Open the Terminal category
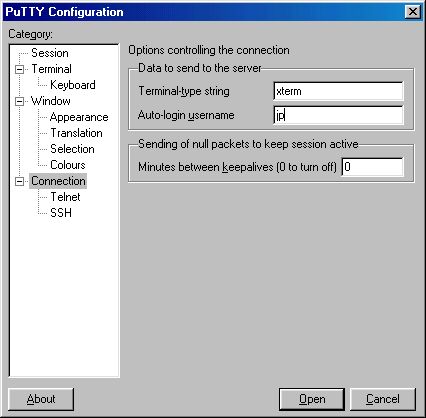 point(51,69)
